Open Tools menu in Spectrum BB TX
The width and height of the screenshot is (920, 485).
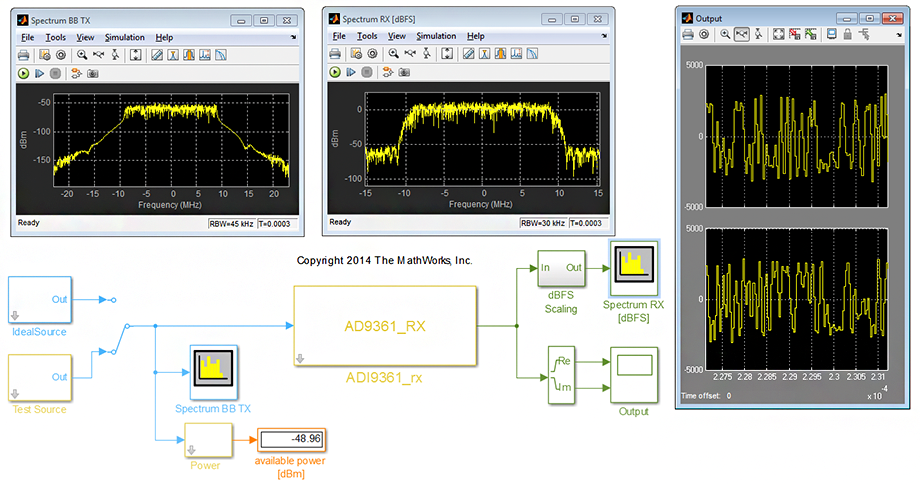click(x=56, y=38)
